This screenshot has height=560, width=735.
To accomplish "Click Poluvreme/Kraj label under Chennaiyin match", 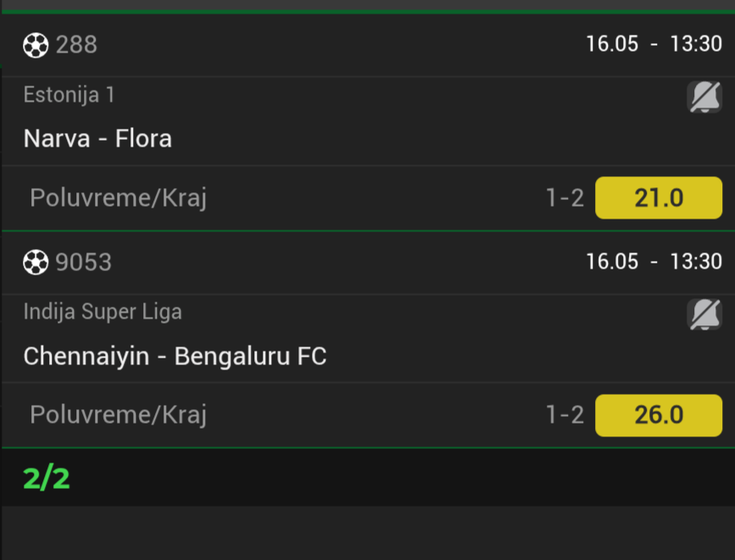I will [118, 415].
